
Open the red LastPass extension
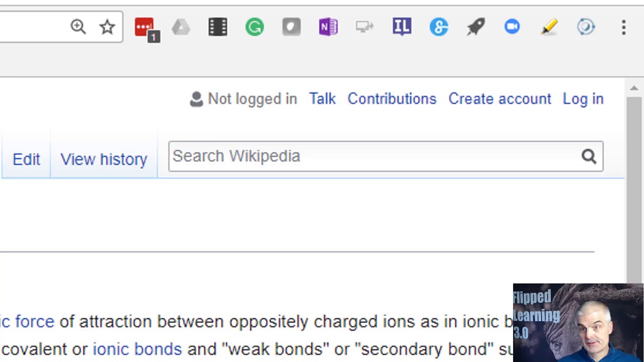coord(144,27)
